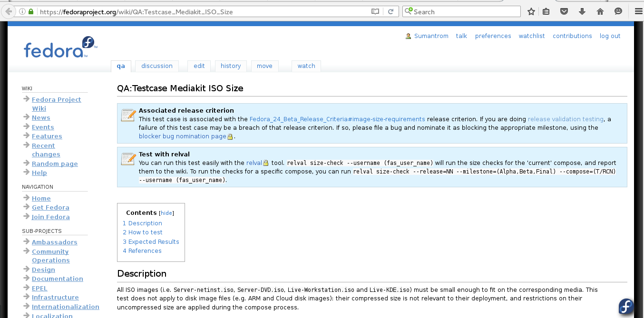Click the floating Fedora badge icon
Viewport: 644px width, 318px height.
pyautogui.click(x=626, y=307)
